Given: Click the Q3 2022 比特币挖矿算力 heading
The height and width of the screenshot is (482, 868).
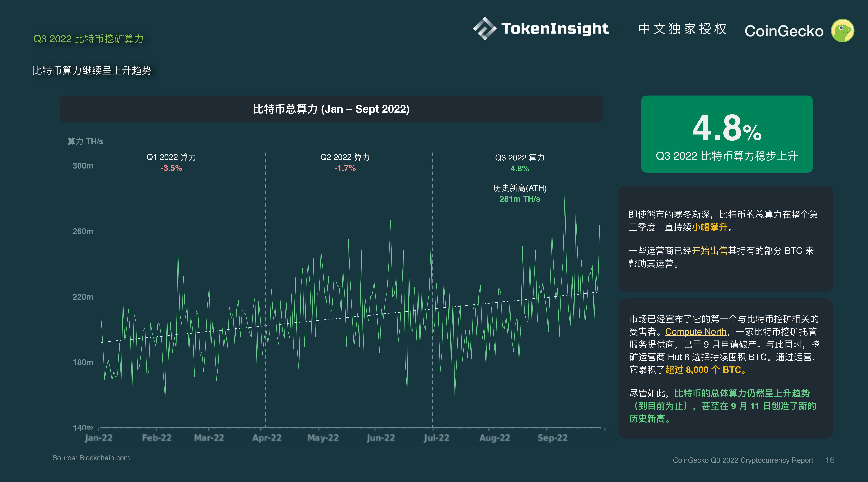Looking at the screenshot, I should [x=88, y=39].
